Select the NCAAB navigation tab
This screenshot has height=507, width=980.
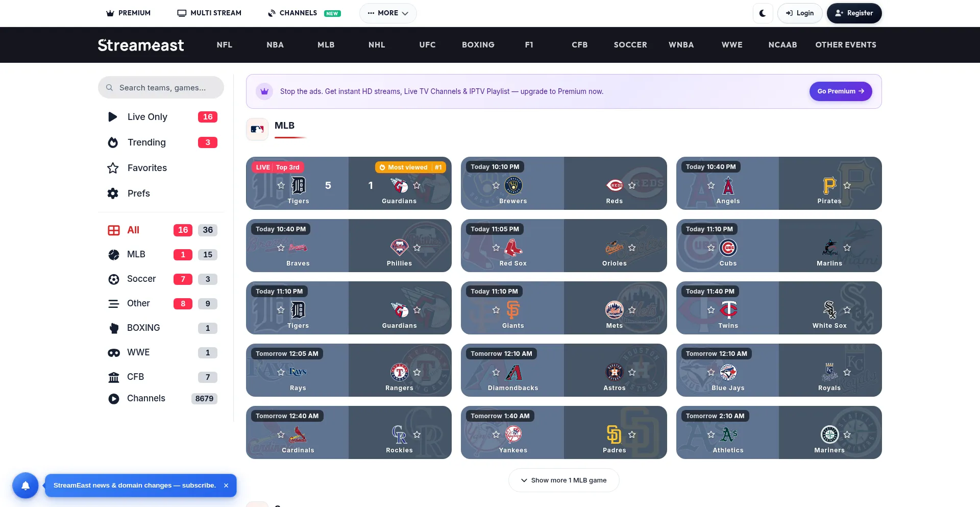[782, 45]
